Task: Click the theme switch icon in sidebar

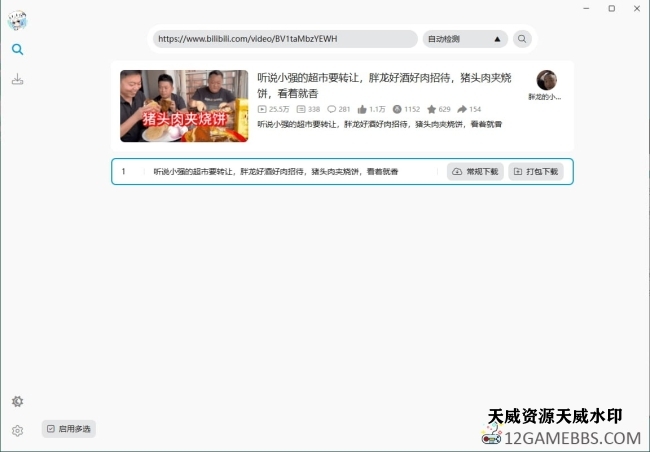Action: pyautogui.click(x=17, y=401)
